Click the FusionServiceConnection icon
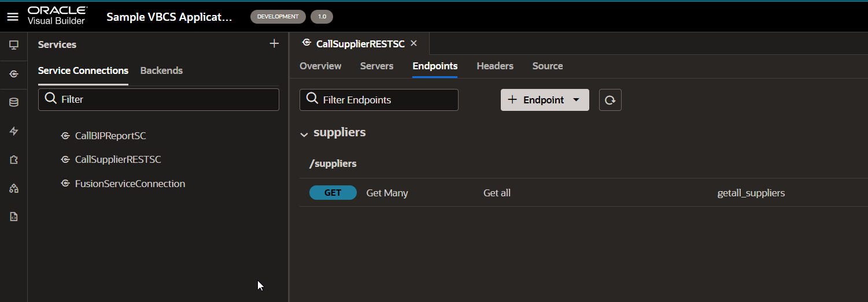The width and height of the screenshot is (868, 302). [x=65, y=184]
